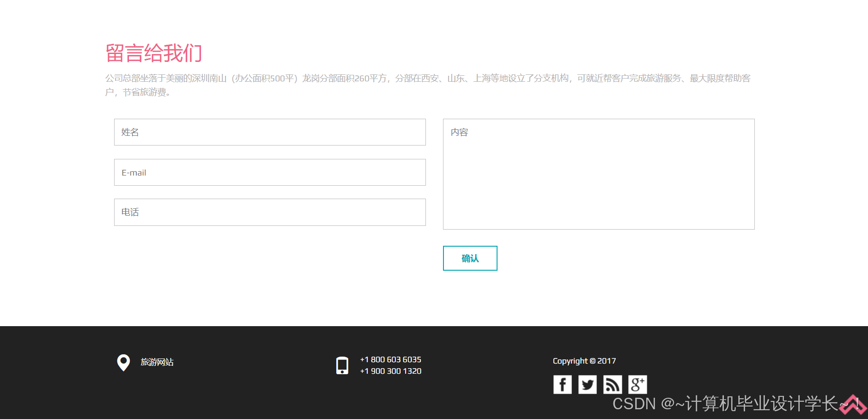Click the Facebook icon in the footer

(562, 384)
